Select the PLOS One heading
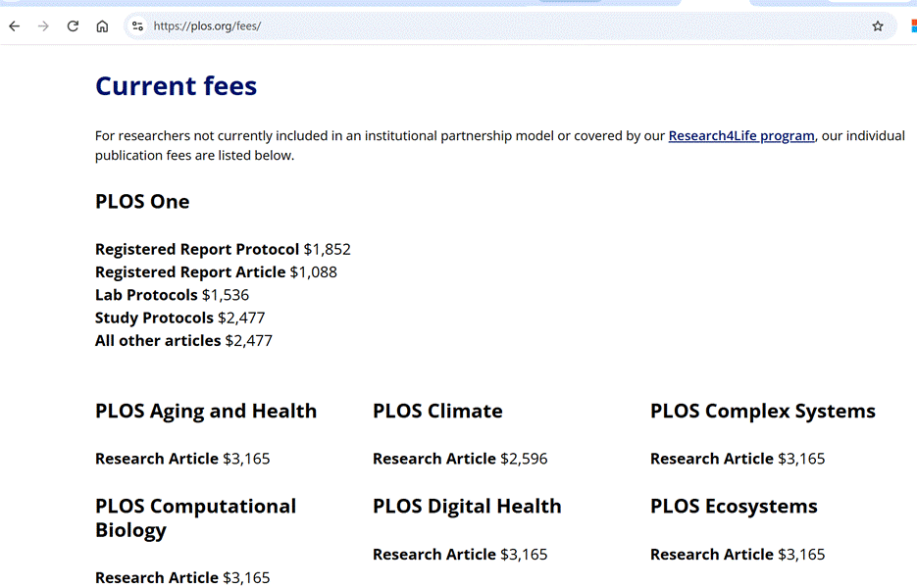This screenshot has height=588, width=917. coord(142,202)
